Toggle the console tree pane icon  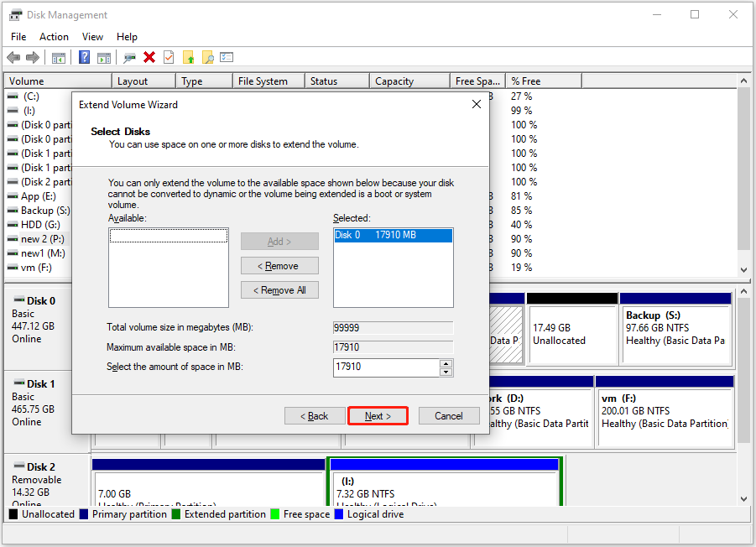click(x=58, y=57)
